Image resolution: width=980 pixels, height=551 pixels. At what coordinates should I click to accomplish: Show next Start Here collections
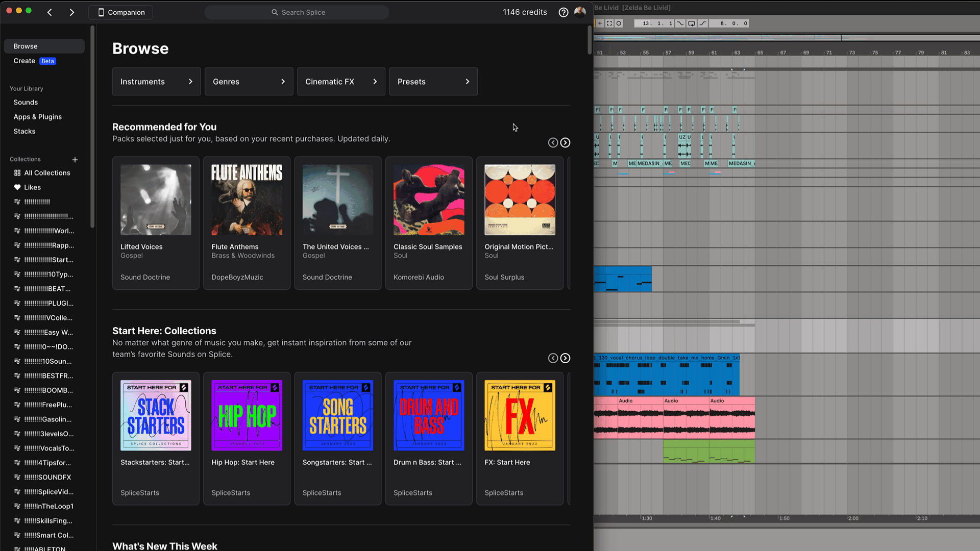point(565,358)
